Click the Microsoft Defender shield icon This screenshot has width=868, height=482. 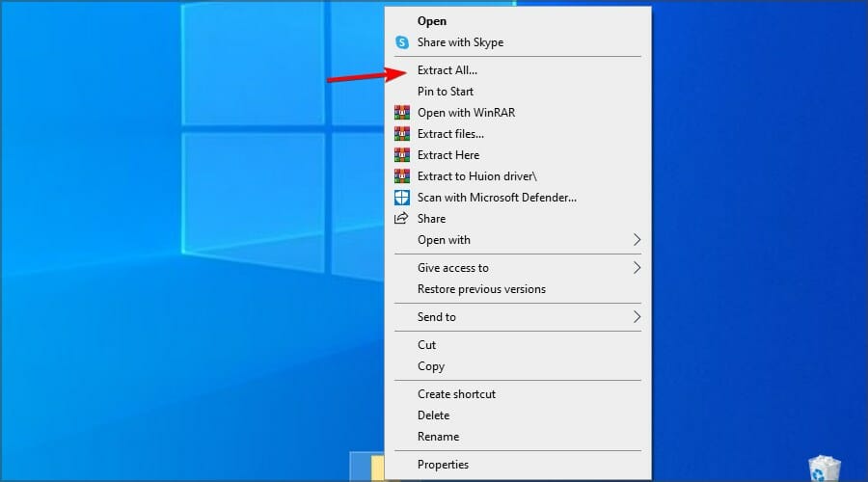pyautogui.click(x=402, y=197)
